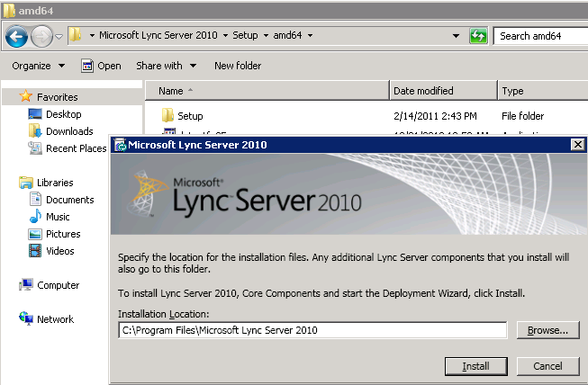Viewport: 588px width, 385px height.
Task: Open the Organize menu
Action: (x=38, y=66)
